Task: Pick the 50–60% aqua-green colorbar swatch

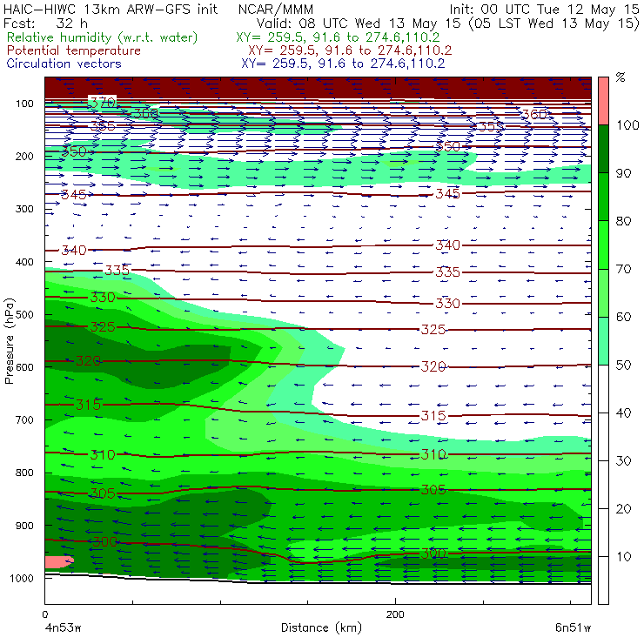Action: [x=603, y=341]
